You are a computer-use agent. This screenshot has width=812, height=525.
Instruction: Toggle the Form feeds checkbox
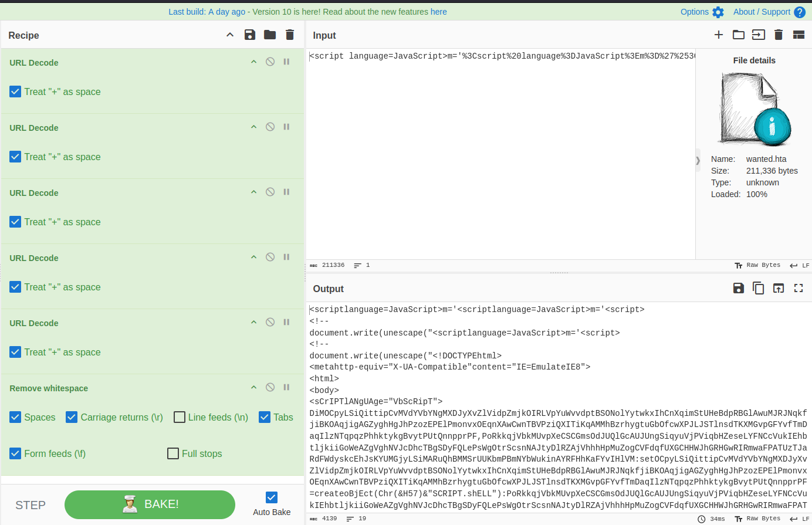point(15,453)
